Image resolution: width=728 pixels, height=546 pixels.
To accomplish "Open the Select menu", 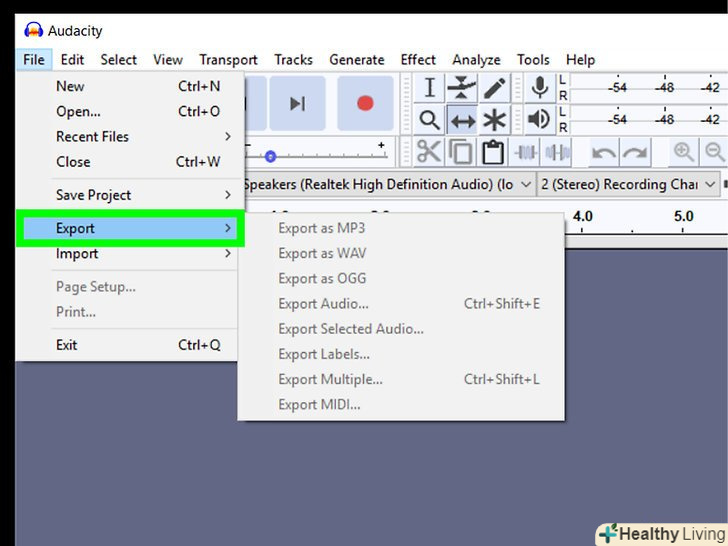I will pos(118,60).
